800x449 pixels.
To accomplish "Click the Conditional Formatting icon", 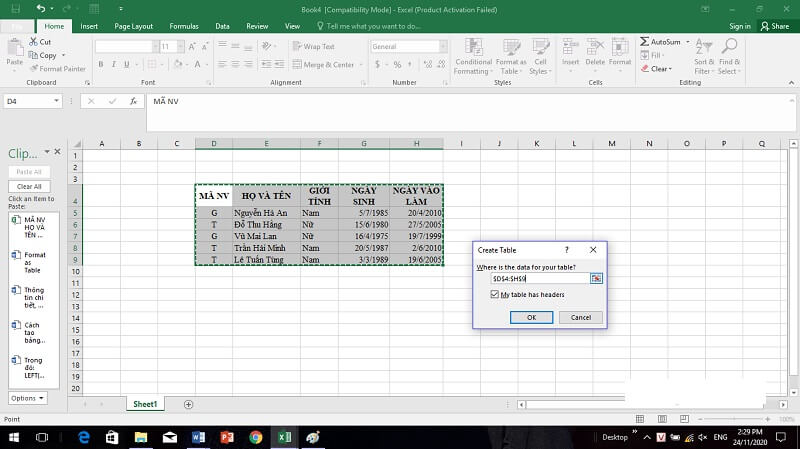I will click(x=473, y=50).
